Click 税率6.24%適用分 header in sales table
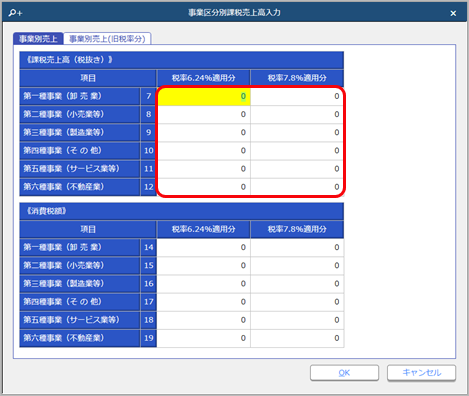 point(203,78)
